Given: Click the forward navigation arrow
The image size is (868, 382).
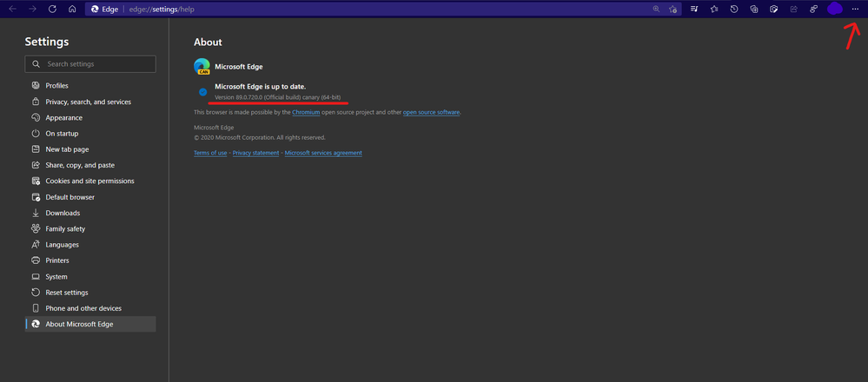Looking at the screenshot, I should (32, 9).
